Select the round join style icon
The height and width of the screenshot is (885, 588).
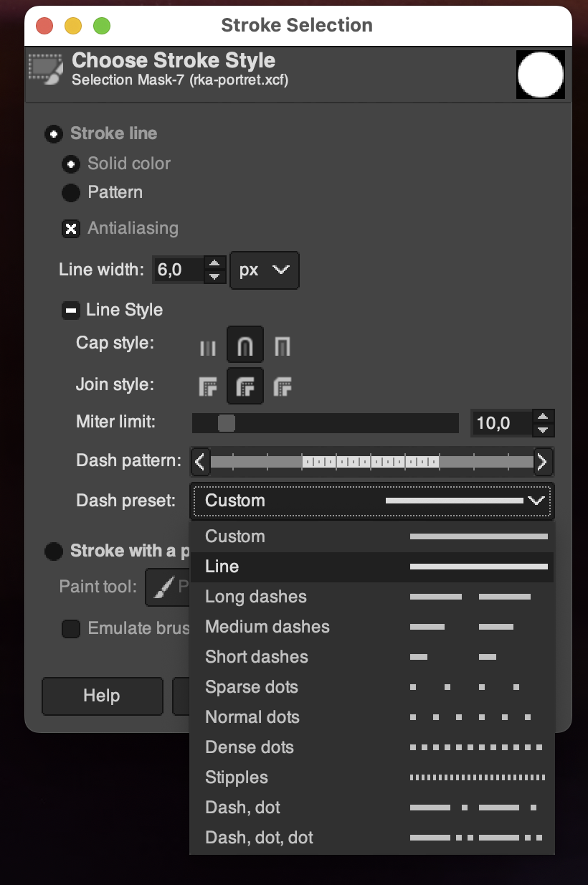[245, 388]
